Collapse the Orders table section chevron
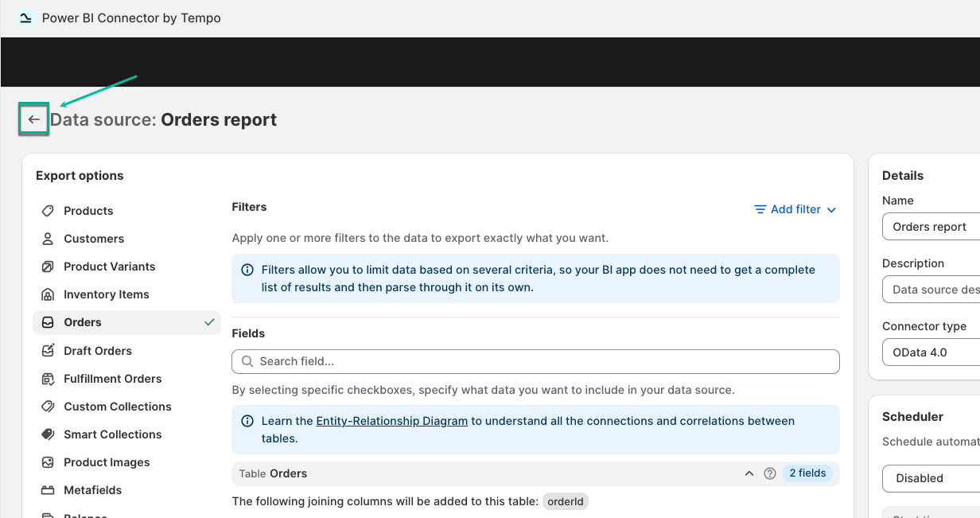The width and height of the screenshot is (980, 518). [749, 473]
